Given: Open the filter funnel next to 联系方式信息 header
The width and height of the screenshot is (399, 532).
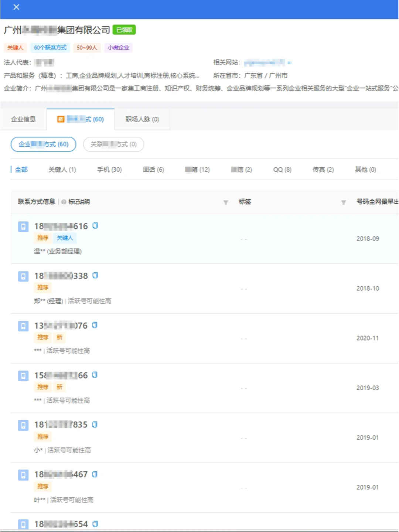Looking at the screenshot, I should (225, 202).
